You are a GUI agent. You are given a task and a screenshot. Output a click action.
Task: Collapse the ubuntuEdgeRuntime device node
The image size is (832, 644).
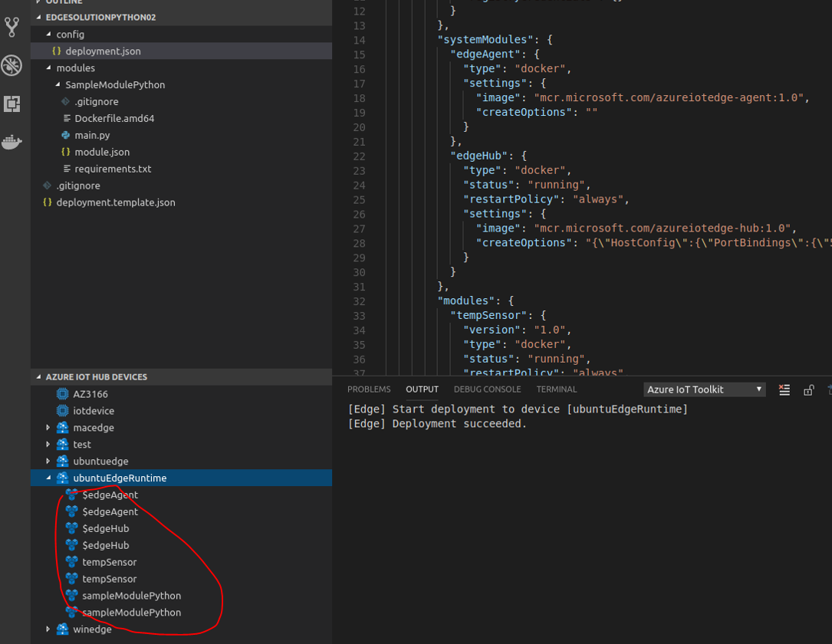click(x=48, y=478)
